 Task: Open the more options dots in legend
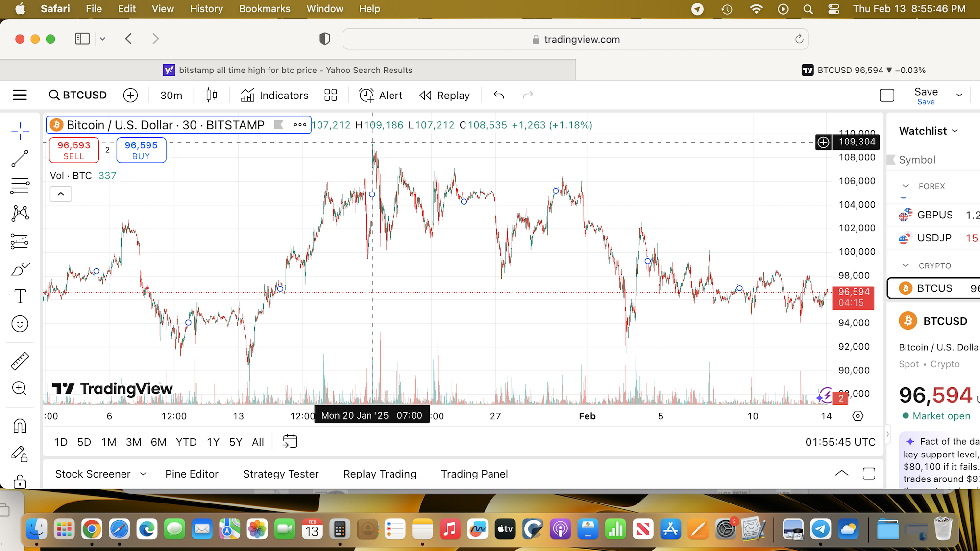(x=300, y=125)
